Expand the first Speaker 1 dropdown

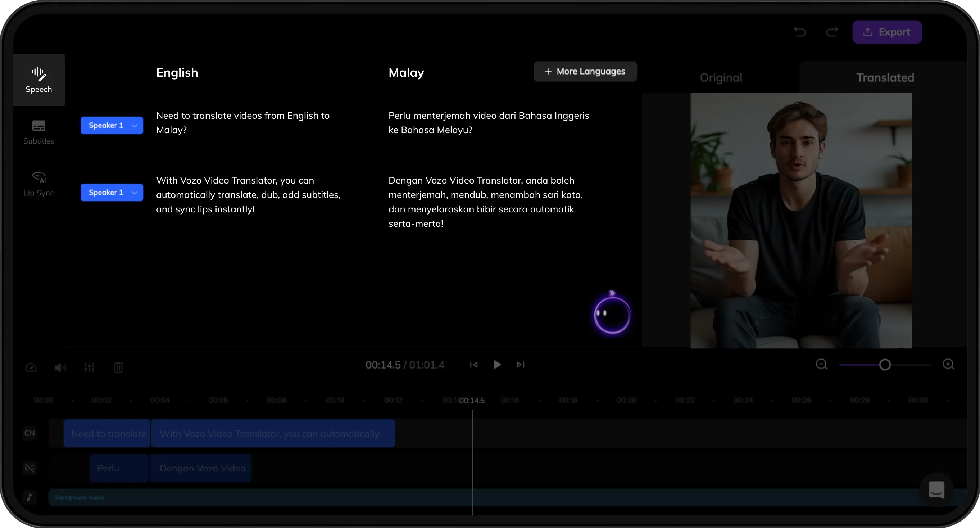click(x=112, y=125)
